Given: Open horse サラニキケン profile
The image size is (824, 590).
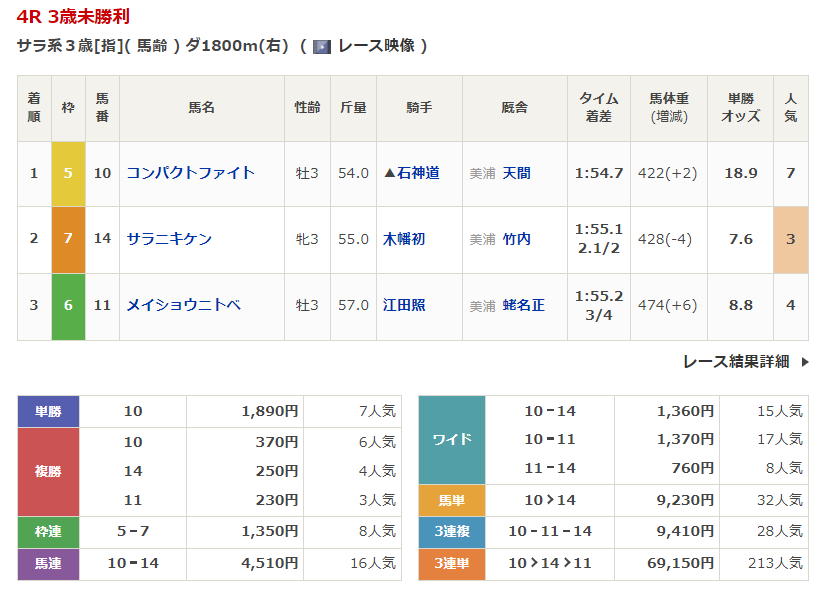Looking at the screenshot, I should (169, 239).
